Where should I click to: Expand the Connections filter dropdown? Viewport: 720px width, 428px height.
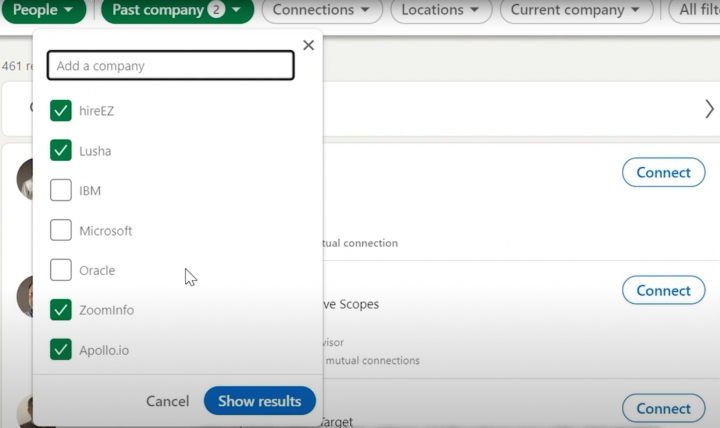click(320, 10)
